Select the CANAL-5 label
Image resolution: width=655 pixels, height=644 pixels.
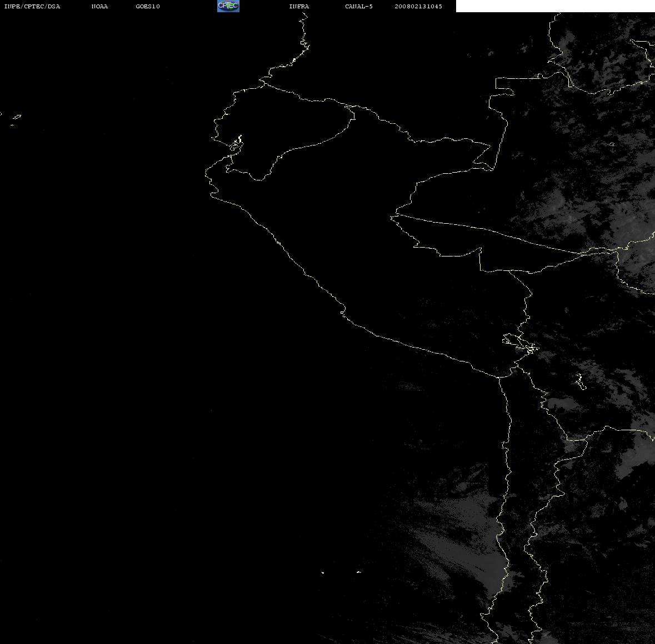click(359, 6)
